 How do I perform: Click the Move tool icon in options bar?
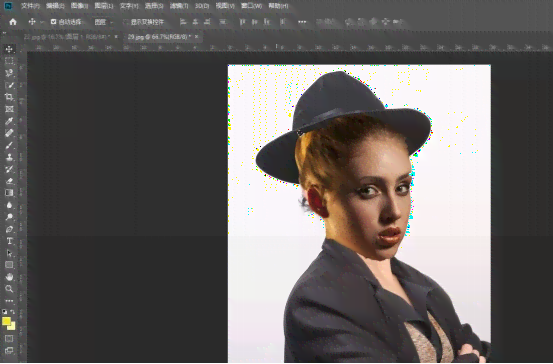32,22
